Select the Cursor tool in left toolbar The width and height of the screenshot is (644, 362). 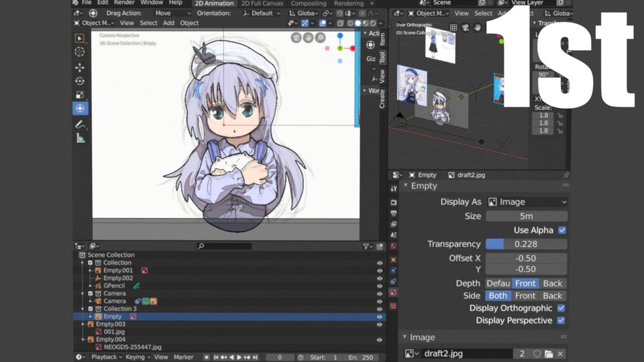pyautogui.click(x=80, y=52)
